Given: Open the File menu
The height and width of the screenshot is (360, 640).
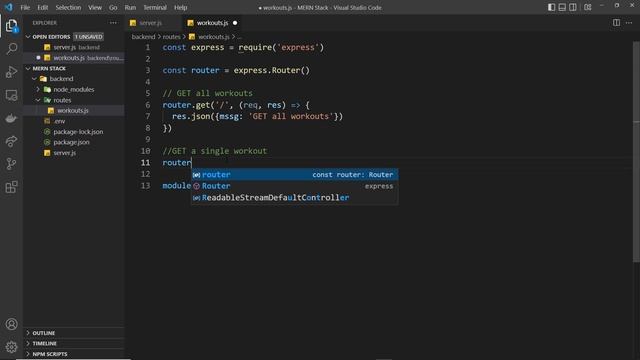Looking at the screenshot, I should coord(25,7).
